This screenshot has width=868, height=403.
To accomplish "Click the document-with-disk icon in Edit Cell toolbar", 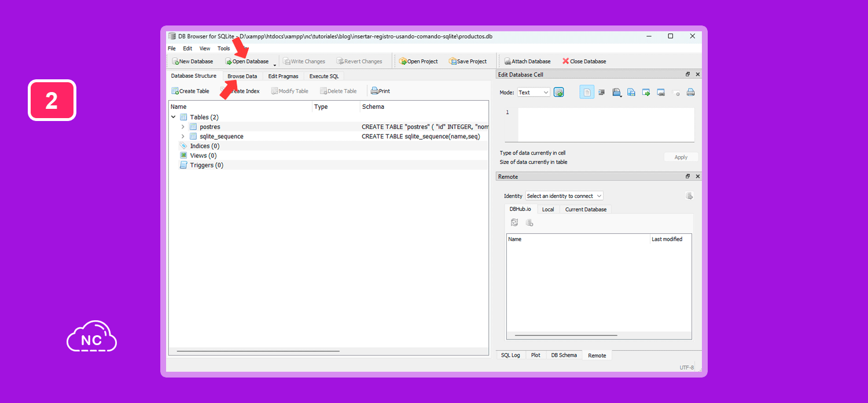I will click(x=631, y=92).
